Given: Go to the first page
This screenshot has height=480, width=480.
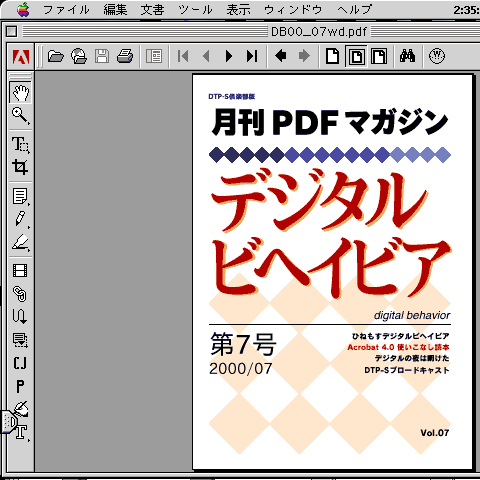Looking at the screenshot, I should tap(183, 56).
